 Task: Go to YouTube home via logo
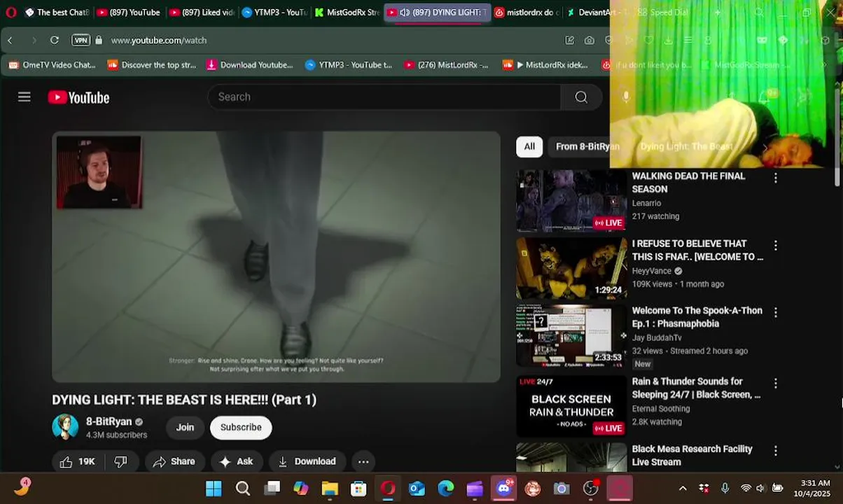tap(78, 97)
